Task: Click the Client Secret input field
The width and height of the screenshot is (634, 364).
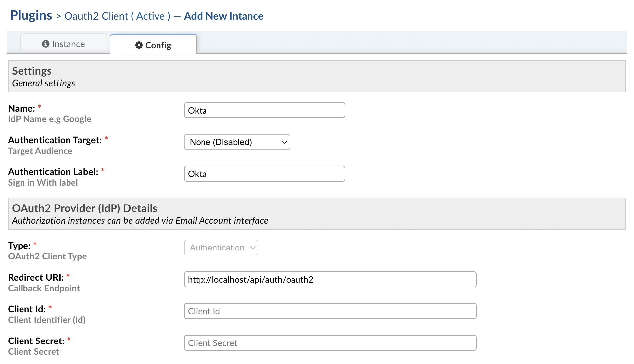Action: pyautogui.click(x=330, y=343)
